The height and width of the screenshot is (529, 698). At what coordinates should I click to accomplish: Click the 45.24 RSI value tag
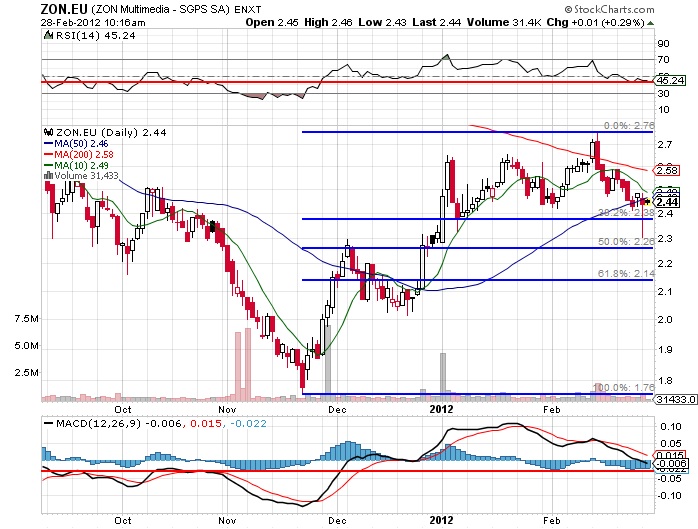(x=670, y=81)
